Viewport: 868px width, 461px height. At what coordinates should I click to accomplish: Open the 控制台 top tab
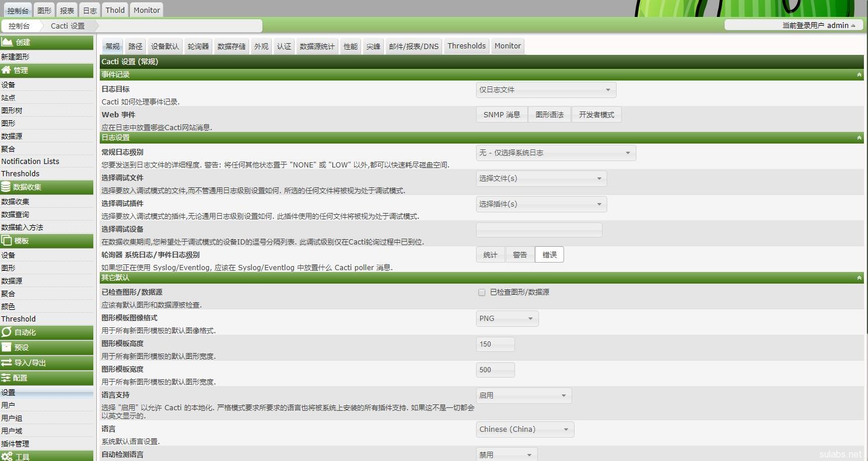tap(18, 11)
